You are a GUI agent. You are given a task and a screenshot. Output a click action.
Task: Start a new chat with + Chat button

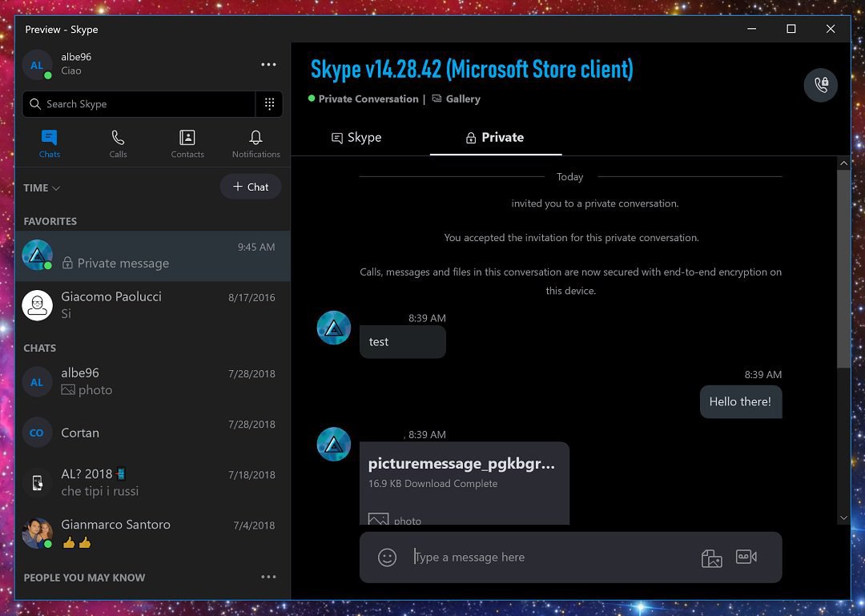(x=251, y=187)
